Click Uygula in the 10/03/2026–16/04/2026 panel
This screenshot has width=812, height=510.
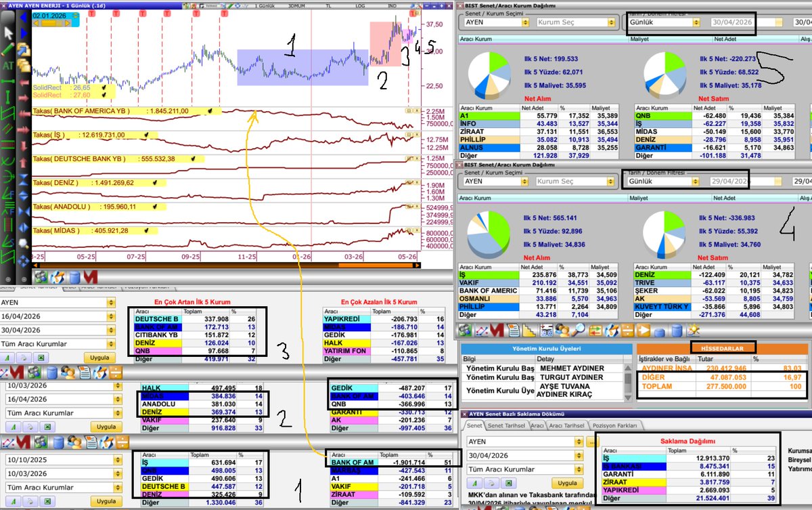pos(106,427)
